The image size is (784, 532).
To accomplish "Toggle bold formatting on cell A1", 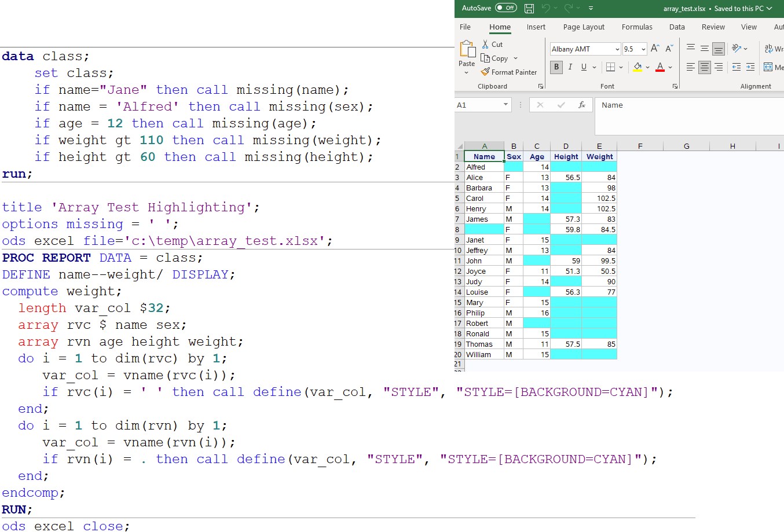I will [556, 67].
